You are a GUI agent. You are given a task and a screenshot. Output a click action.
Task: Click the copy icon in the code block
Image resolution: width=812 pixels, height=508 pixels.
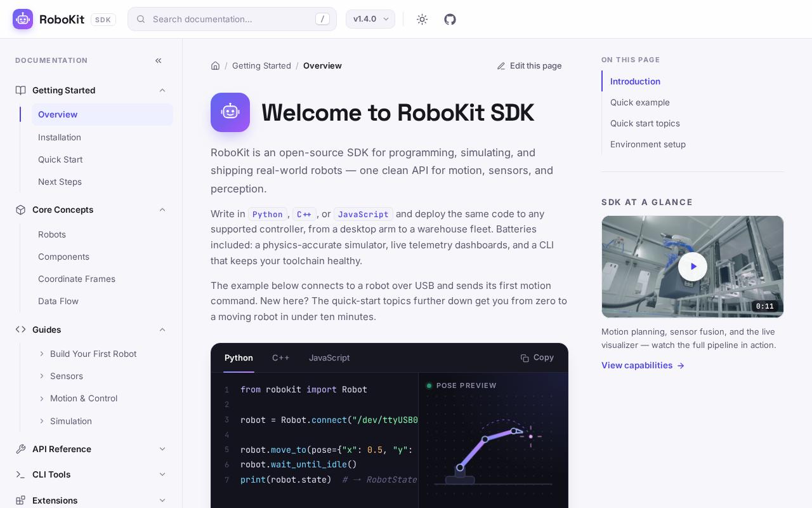[x=525, y=358]
